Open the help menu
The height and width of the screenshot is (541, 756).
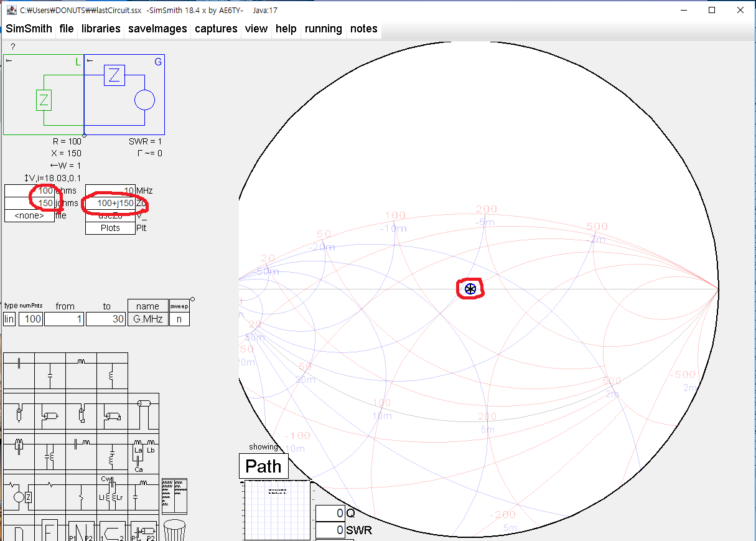(286, 29)
